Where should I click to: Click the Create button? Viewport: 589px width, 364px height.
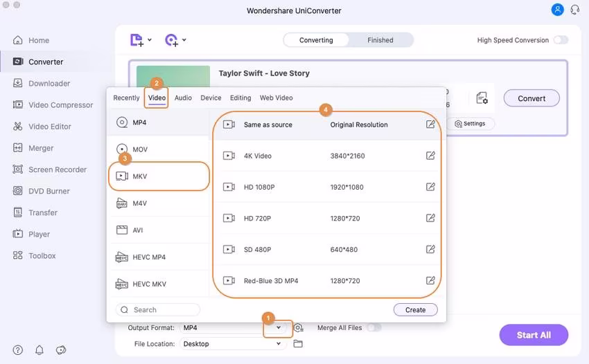(x=416, y=309)
